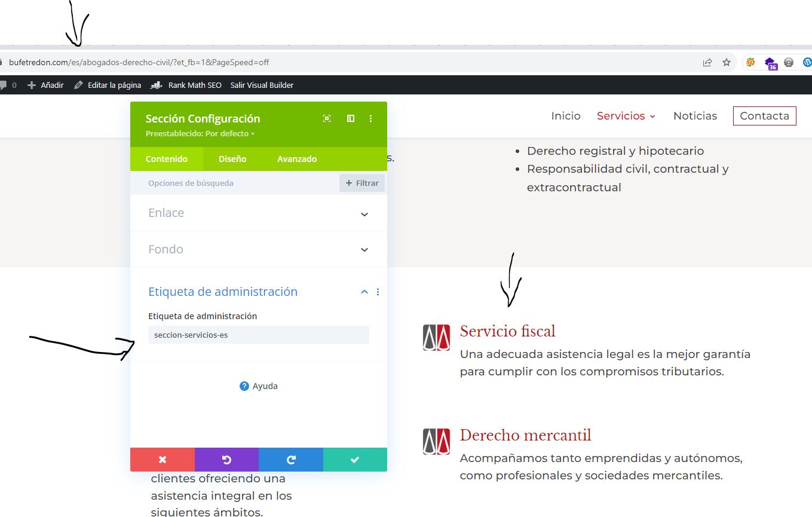The height and width of the screenshot is (517, 812).
Task: Expand the Fondo settings group
Action: tap(364, 250)
